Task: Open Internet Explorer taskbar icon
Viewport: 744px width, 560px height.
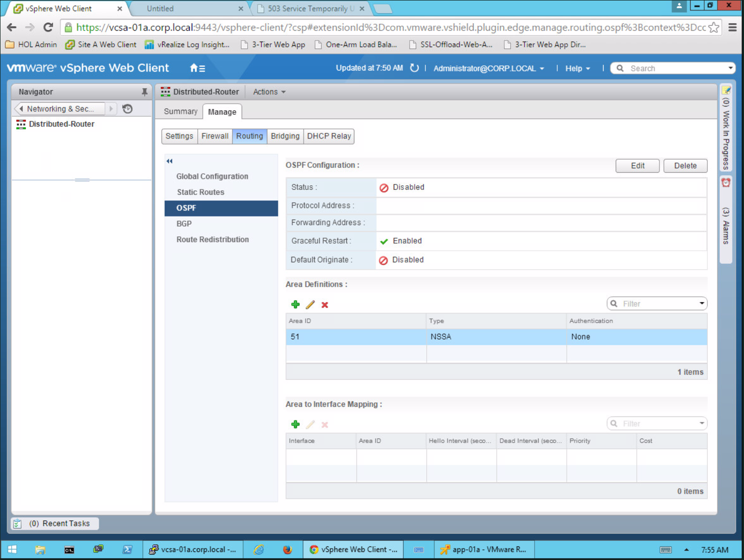Action: 259,549
